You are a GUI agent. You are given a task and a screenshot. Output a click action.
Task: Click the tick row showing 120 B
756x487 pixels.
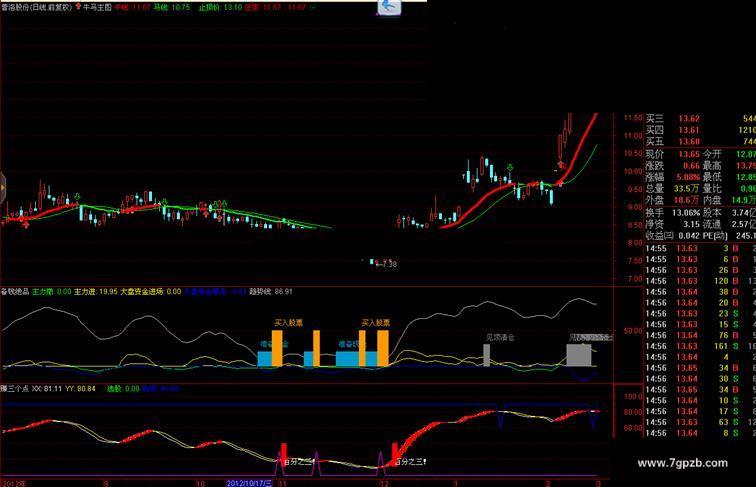(701, 281)
